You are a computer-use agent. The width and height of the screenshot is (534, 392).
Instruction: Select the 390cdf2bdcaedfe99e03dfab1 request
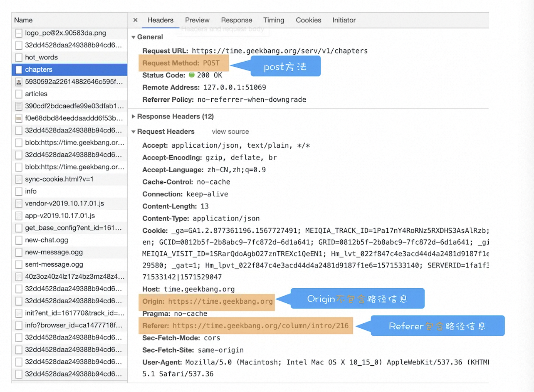coord(69,106)
